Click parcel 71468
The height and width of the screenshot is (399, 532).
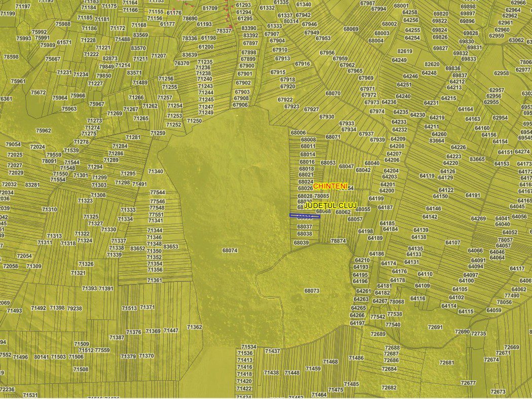tap(330, 361)
